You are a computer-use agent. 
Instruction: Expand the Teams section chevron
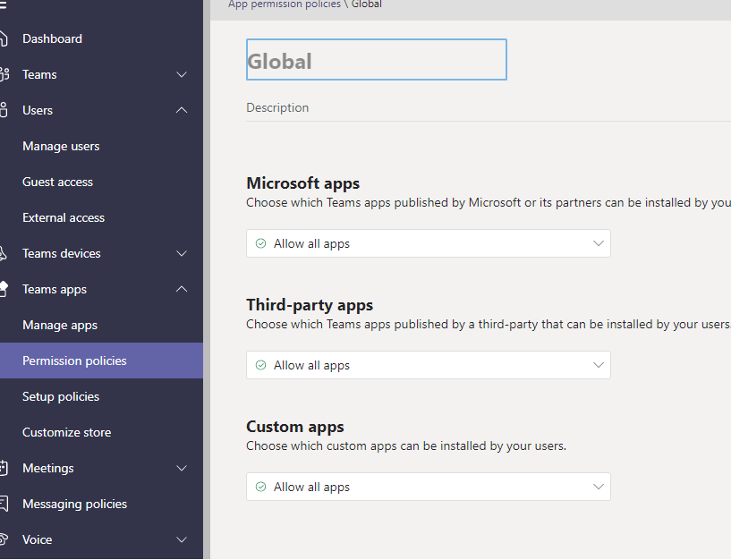[x=182, y=74]
